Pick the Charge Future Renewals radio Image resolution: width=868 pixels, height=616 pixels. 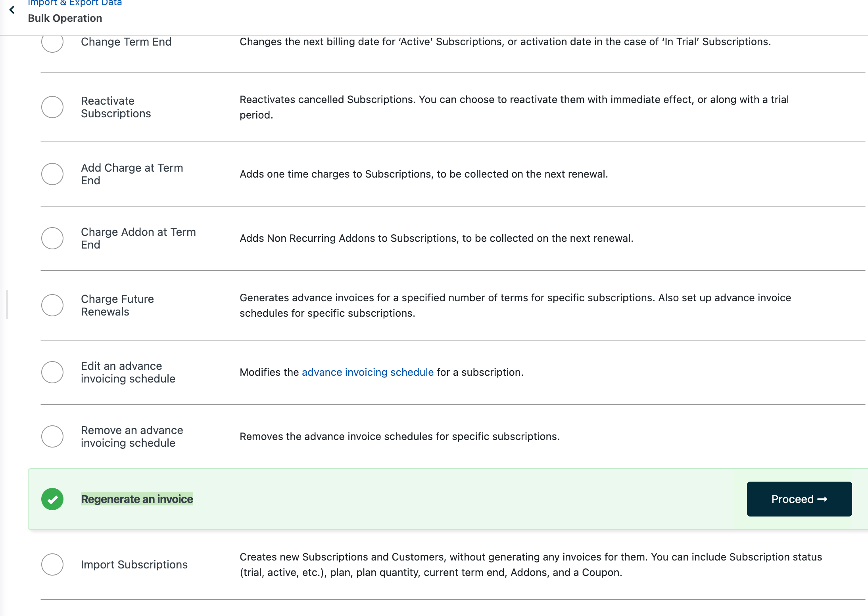(x=52, y=305)
